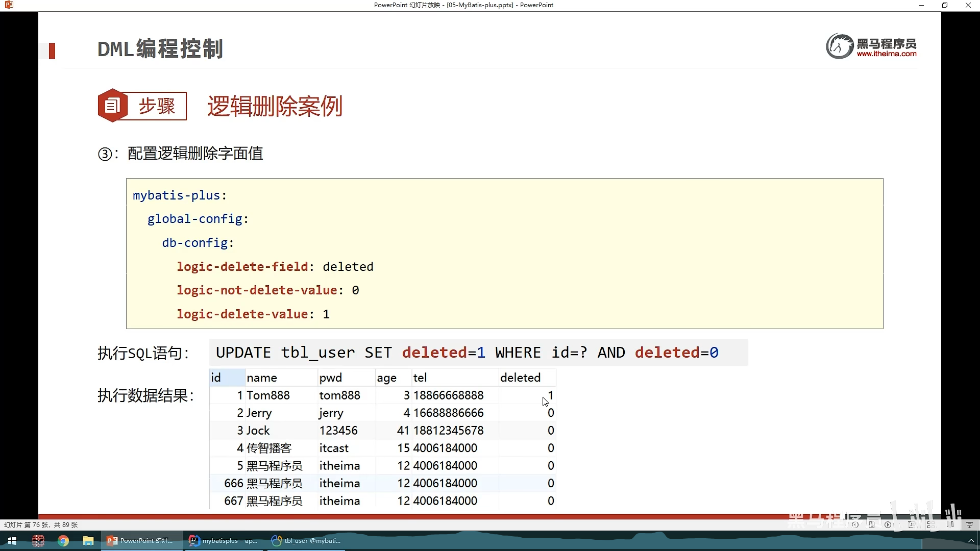Image resolution: width=980 pixels, height=551 pixels.
Task: Click the red brick app icon on taskbar
Action: coord(38,541)
